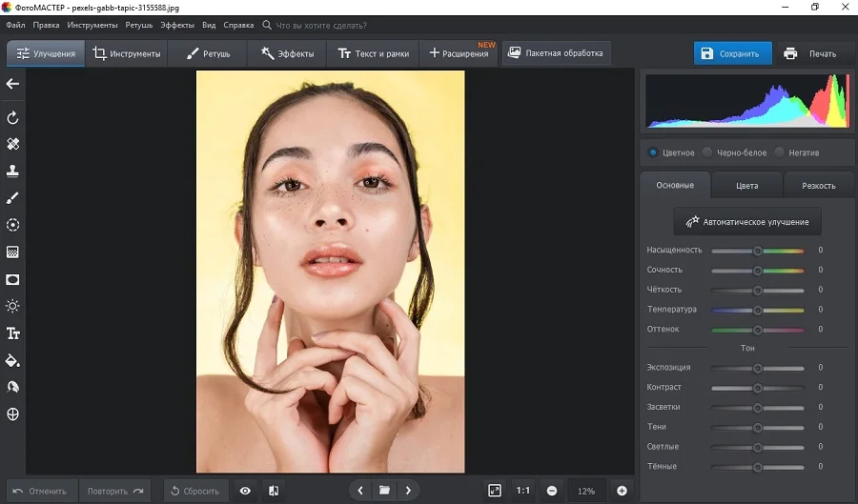This screenshot has width=858, height=504.
Task: Click the fit-to-screen icon
Action: click(x=495, y=491)
